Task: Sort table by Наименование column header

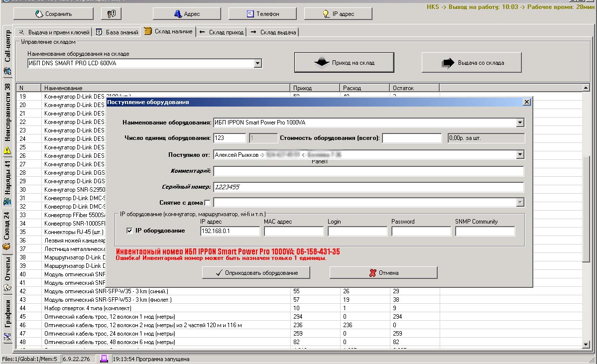Action: [165, 88]
